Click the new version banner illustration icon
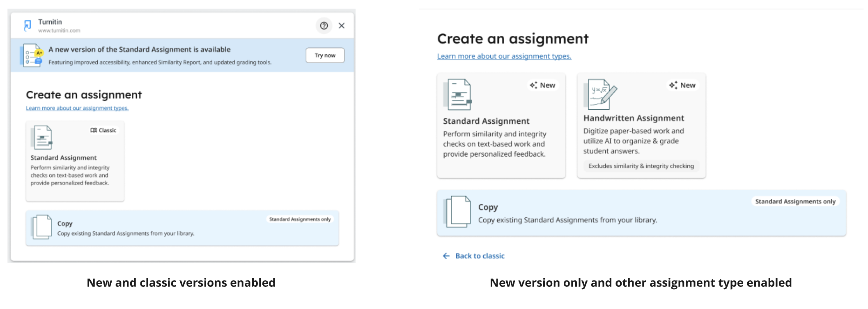The width and height of the screenshot is (868, 309). (x=32, y=55)
